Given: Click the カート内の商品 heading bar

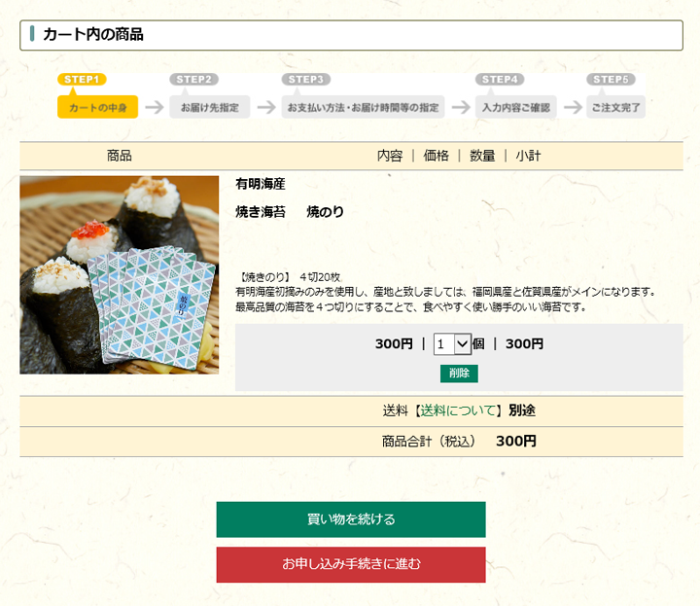Looking at the screenshot, I should 351,35.
